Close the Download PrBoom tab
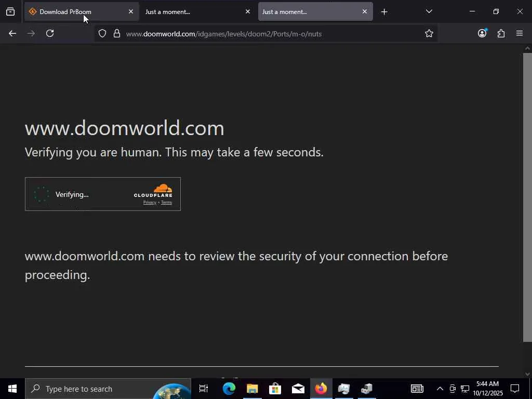The width and height of the screenshot is (532, 399). (x=130, y=11)
